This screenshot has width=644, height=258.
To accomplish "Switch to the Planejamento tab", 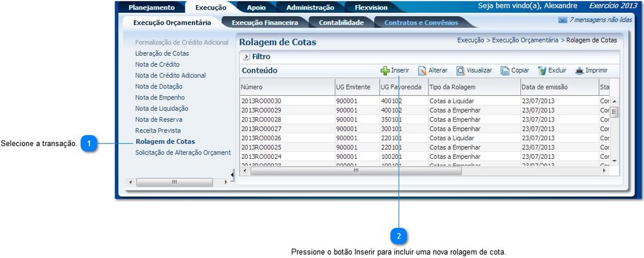I will (x=151, y=8).
